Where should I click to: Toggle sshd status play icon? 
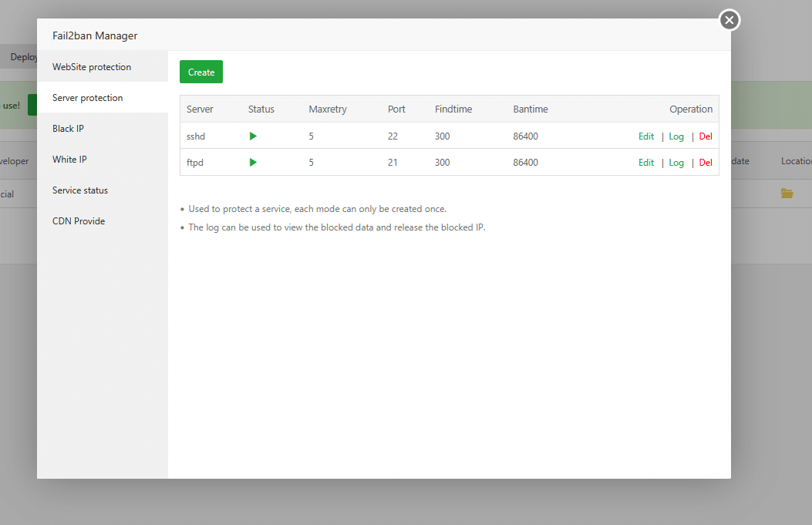[253, 136]
